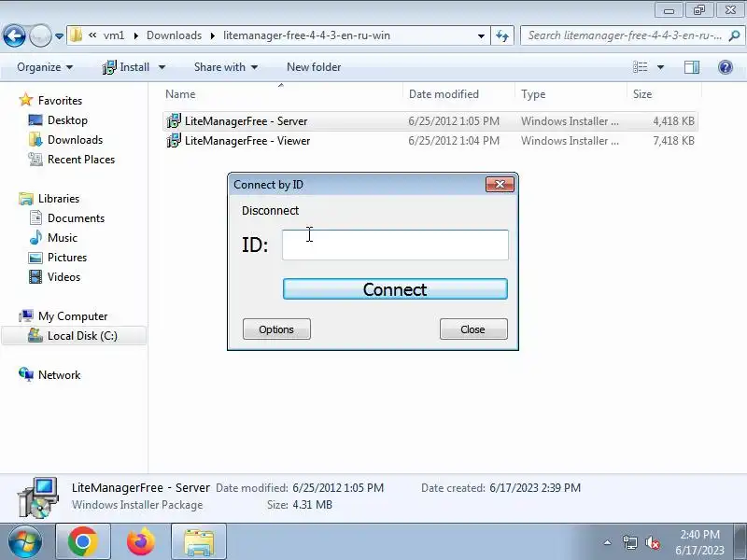
Task: Click the Forward navigation arrow
Action: (40, 35)
